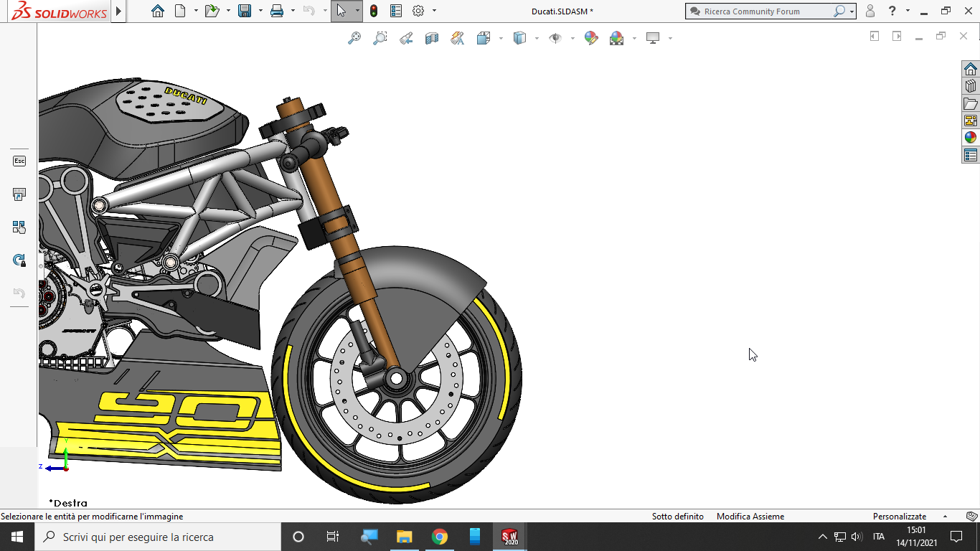Click Personalizzate in the status bar
980x551 pixels.
(x=900, y=517)
